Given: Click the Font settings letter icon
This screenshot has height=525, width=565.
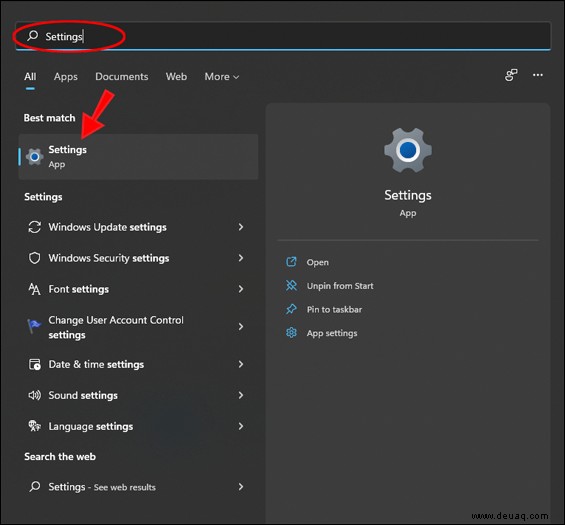Looking at the screenshot, I should pos(35,289).
